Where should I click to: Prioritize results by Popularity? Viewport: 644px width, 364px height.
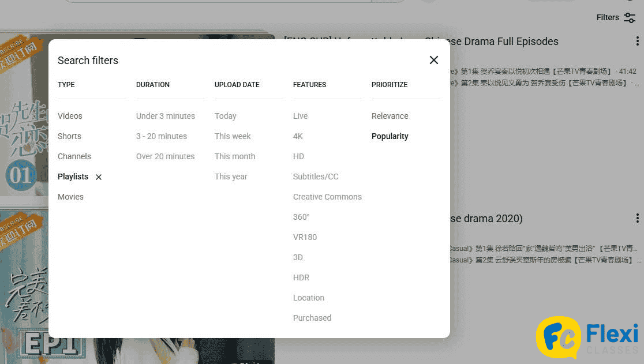tap(390, 136)
